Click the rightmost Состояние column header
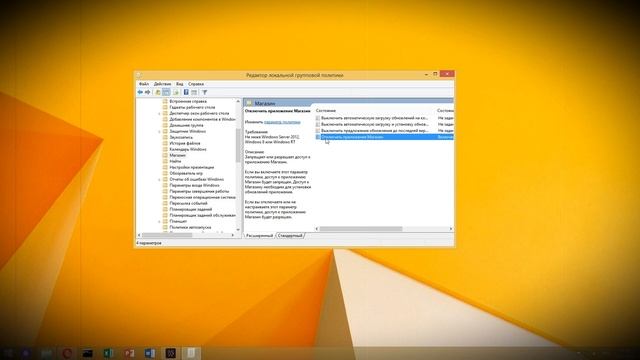The height and width of the screenshot is (360, 640). [x=445, y=111]
